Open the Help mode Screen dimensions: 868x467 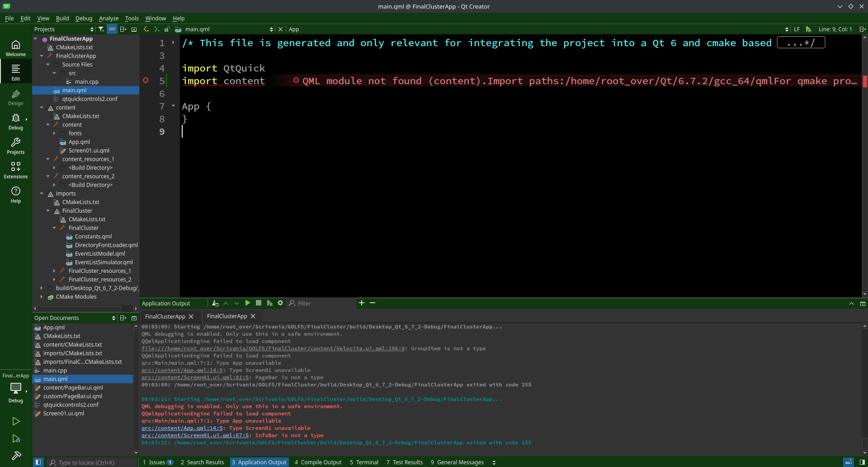(16, 195)
